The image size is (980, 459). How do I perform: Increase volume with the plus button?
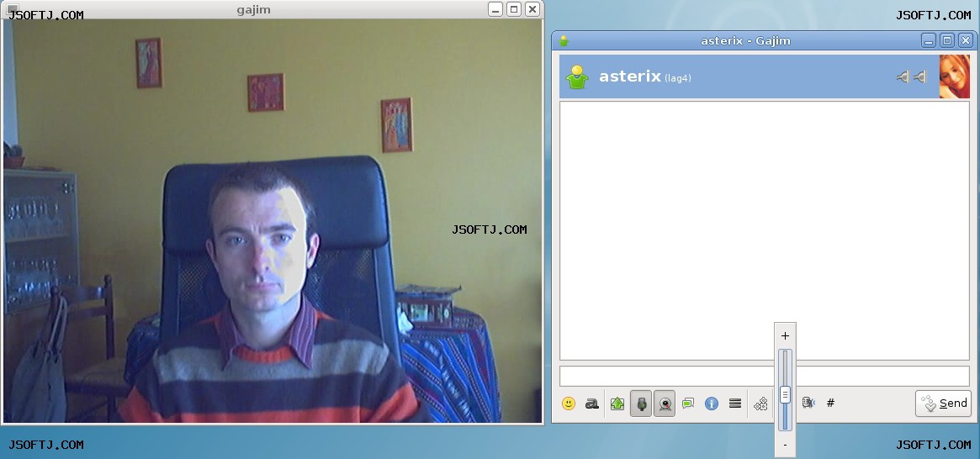point(785,336)
